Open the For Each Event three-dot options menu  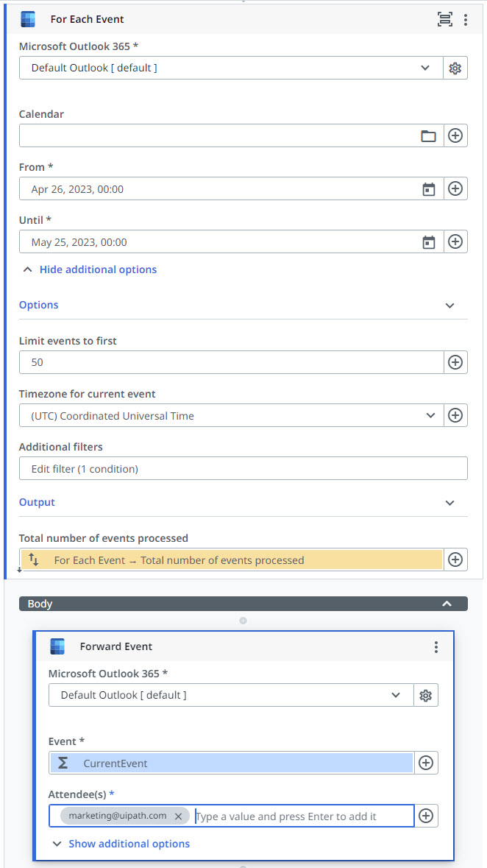coord(466,20)
